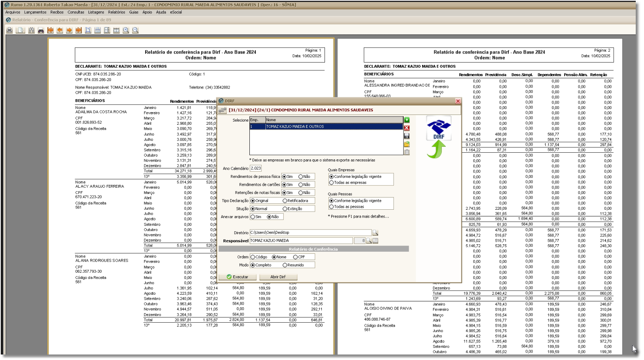Select Sim for Anexar arquivos

point(256,217)
